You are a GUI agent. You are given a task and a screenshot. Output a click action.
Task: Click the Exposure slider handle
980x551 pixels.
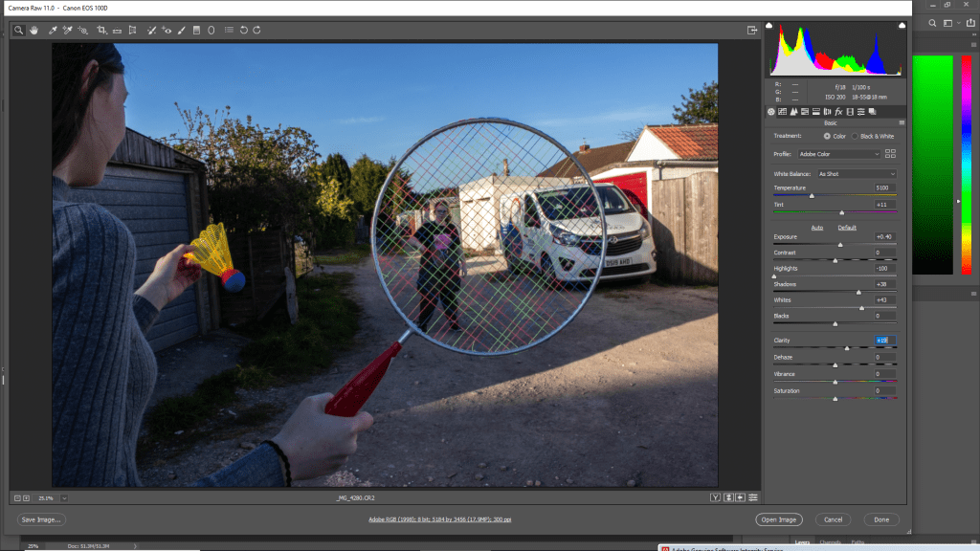840,245
